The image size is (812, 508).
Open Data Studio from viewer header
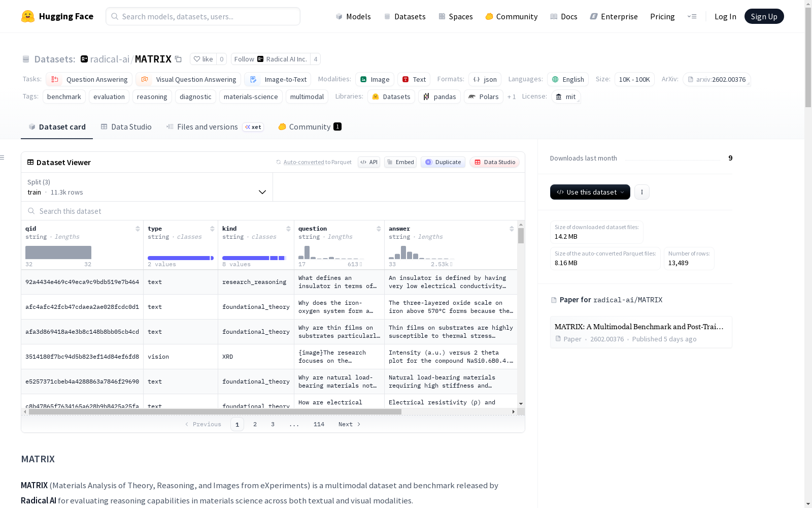click(494, 162)
